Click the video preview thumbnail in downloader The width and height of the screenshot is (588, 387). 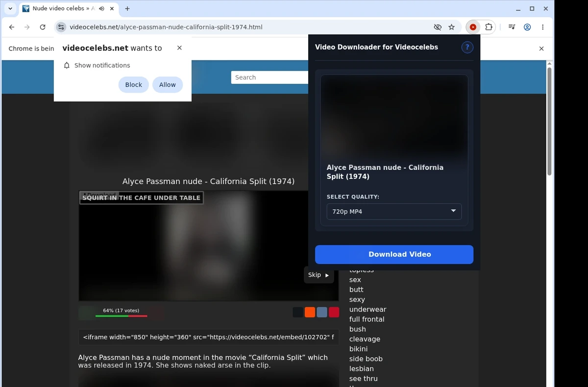coord(394,116)
